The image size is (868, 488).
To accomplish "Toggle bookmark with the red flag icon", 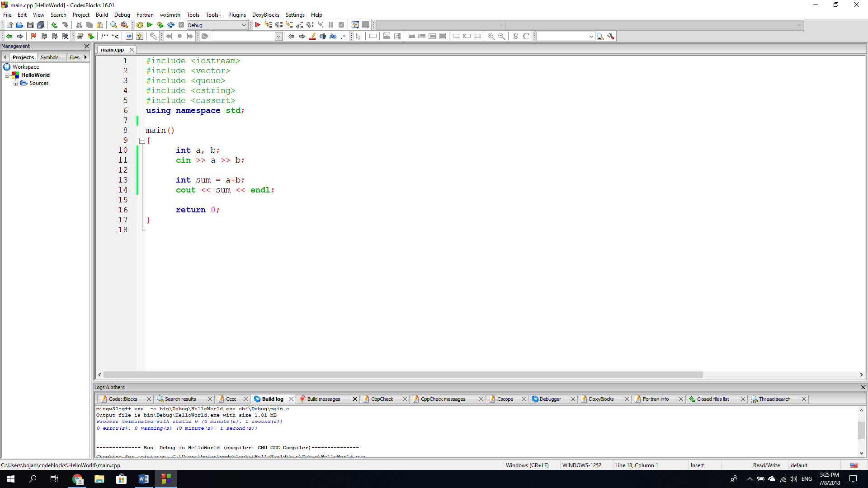I will (33, 36).
